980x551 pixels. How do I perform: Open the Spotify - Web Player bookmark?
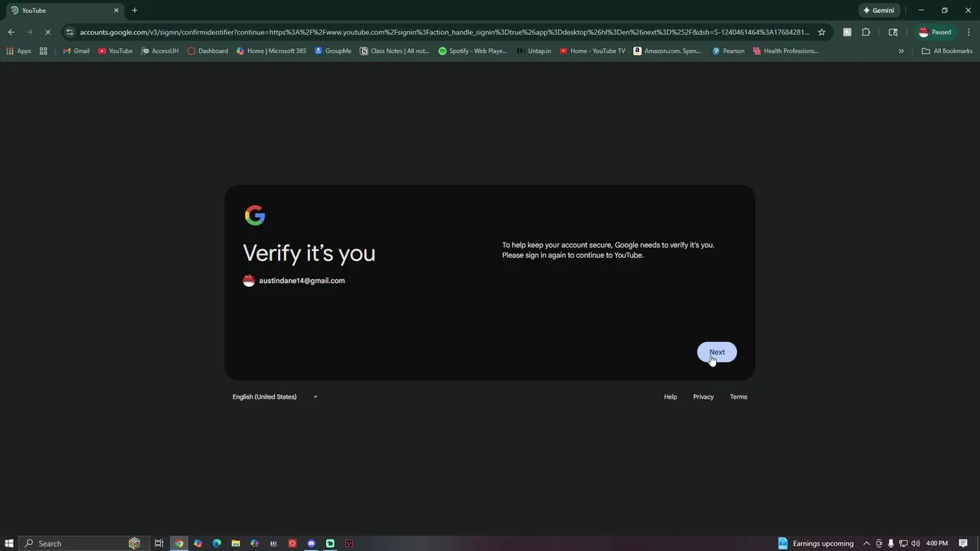[x=472, y=51]
